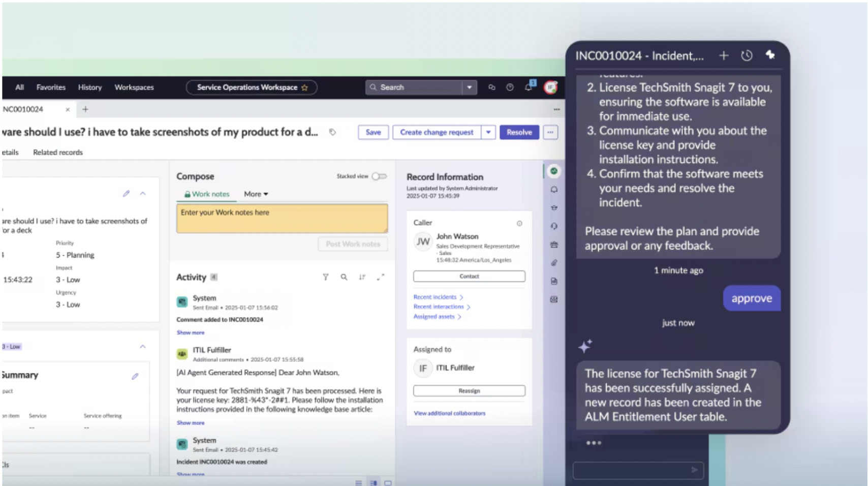Open Assigned assets link
Image resolution: width=868 pixels, height=486 pixels.
(437, 316)
